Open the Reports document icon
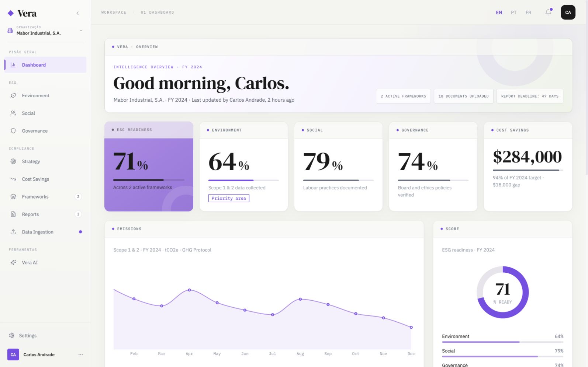The width and height of the screenshot is (588, 367). (13, 214)
